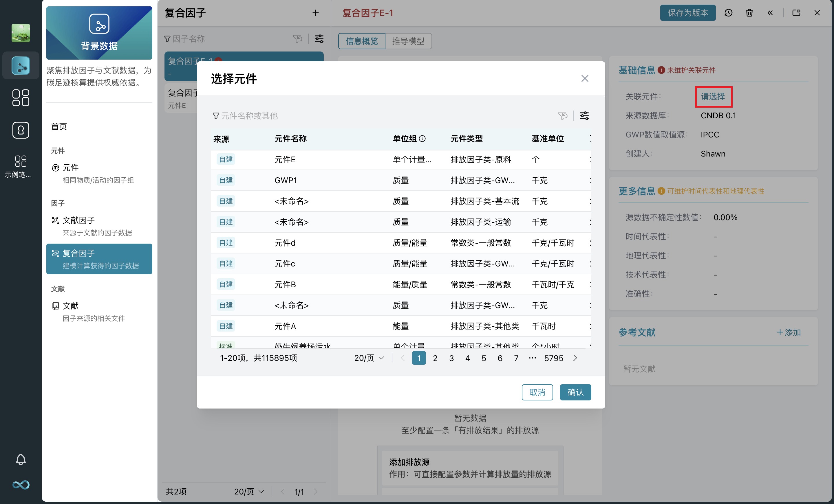Open the pop-out window icon
This screenshot has width=834, height=504.
(x=796, y=13)
